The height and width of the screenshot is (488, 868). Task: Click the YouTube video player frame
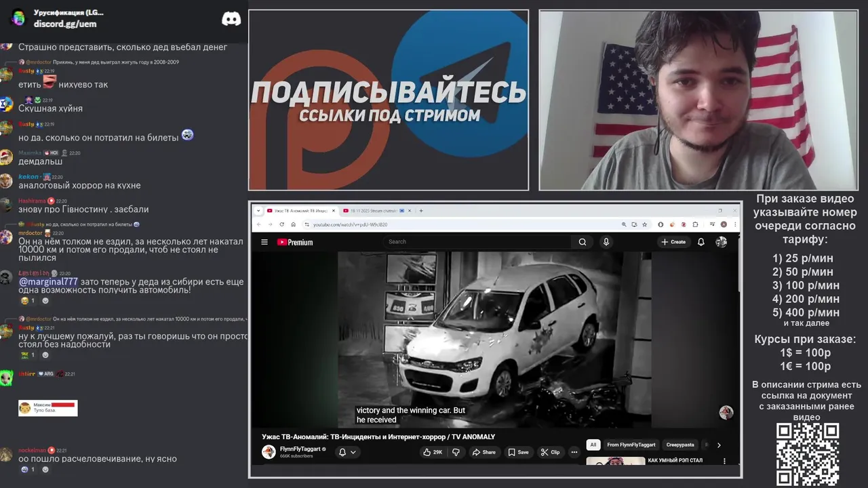[x=494, y=340]
